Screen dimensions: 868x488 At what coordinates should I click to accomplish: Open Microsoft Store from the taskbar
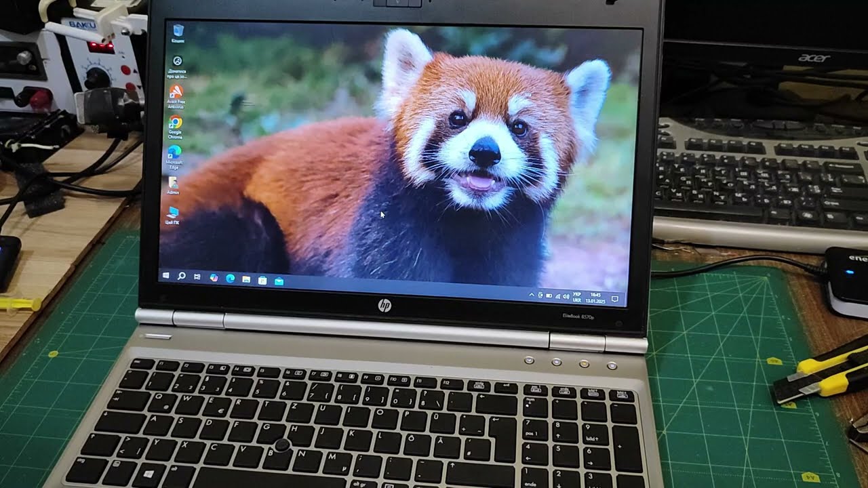262,279
